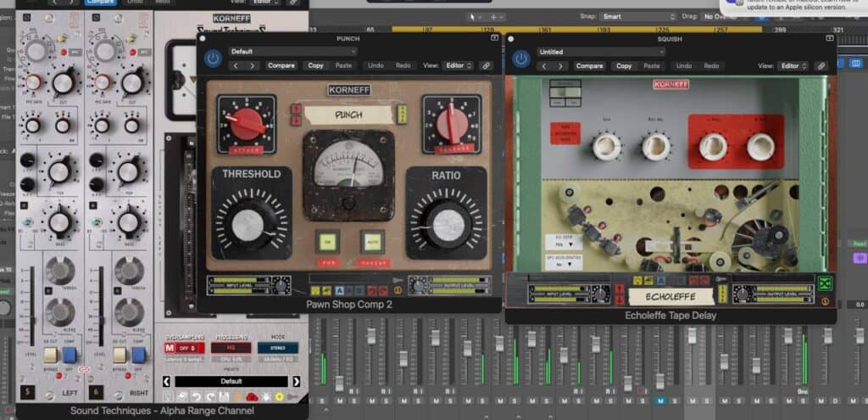Open the View Editor dropdown in Squish window
The height and width of the screenshot is (420, 868).
(x=793, y=66)
